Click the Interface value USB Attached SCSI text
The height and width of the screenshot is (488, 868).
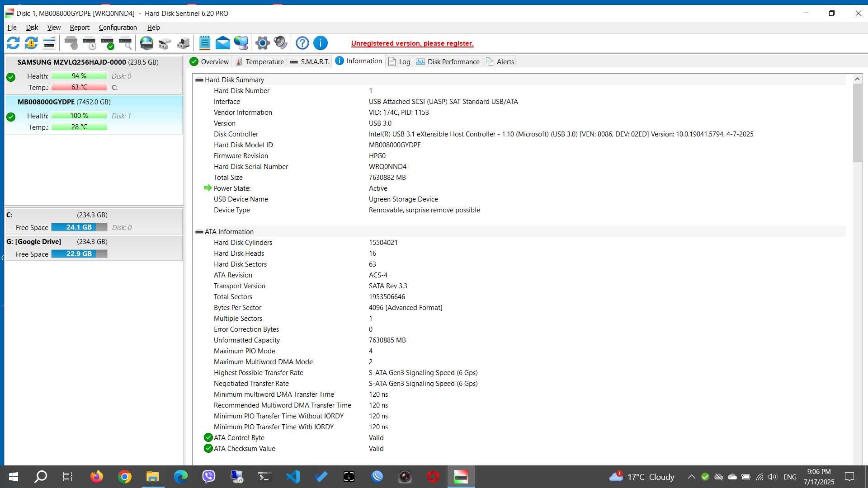(x=443, y=102)
